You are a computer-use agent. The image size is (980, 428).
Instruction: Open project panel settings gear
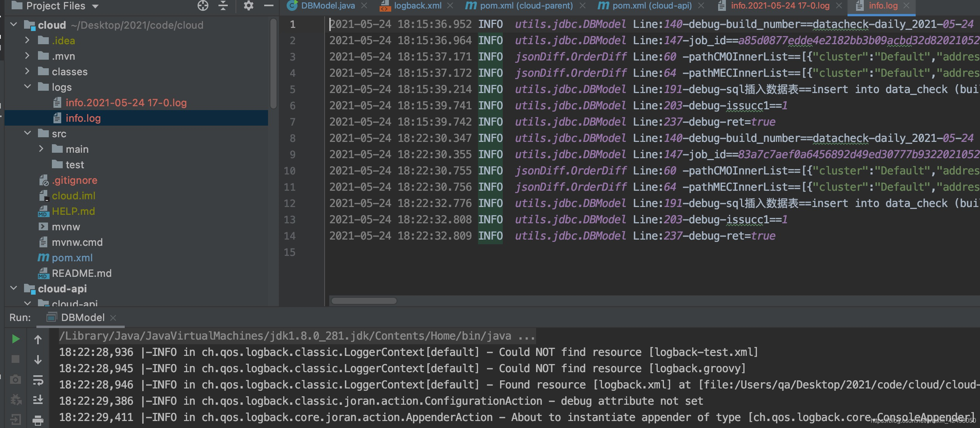click(248, 5)
